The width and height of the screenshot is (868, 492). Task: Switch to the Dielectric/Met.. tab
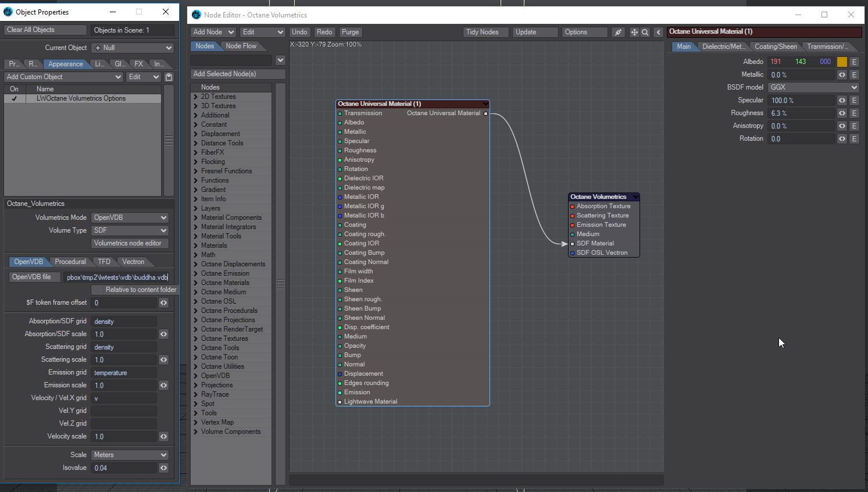(723, 47)
